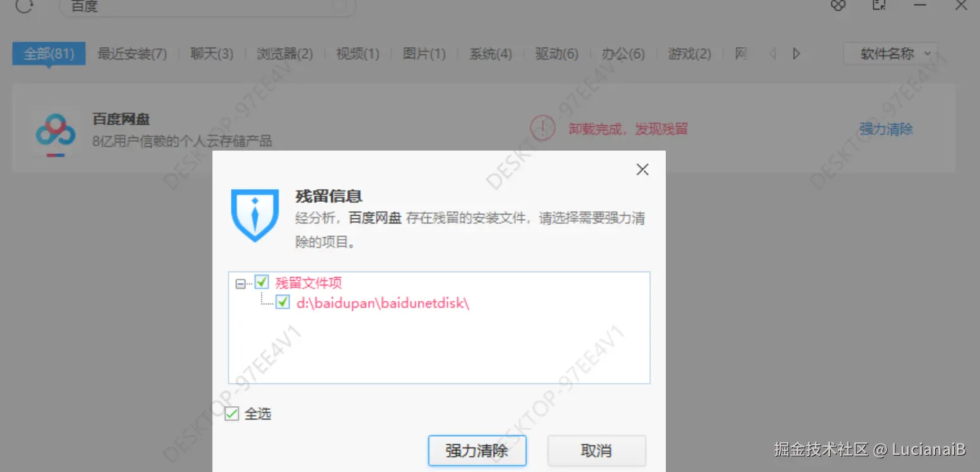Viewport: 980px width, 472px height.
Task: Click the warning exclamation icon beside 卸载完成
Action: (x=542, y=128)
